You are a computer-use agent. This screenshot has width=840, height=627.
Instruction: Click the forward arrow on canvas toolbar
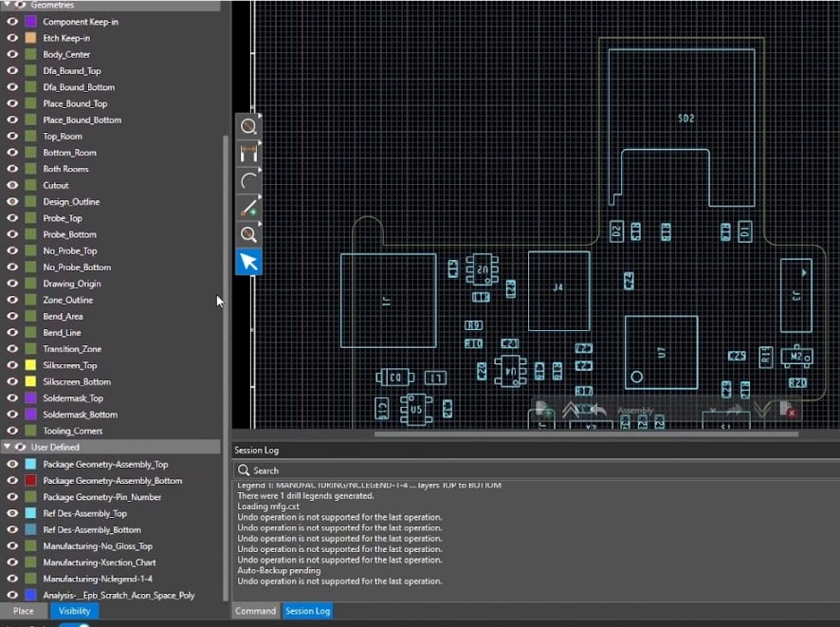tap(735, 410)
